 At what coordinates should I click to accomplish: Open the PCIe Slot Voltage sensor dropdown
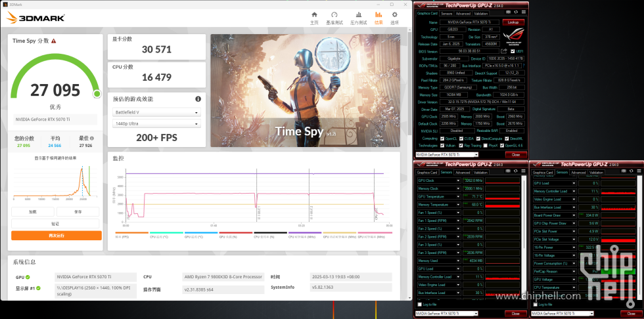coord(574,240)
